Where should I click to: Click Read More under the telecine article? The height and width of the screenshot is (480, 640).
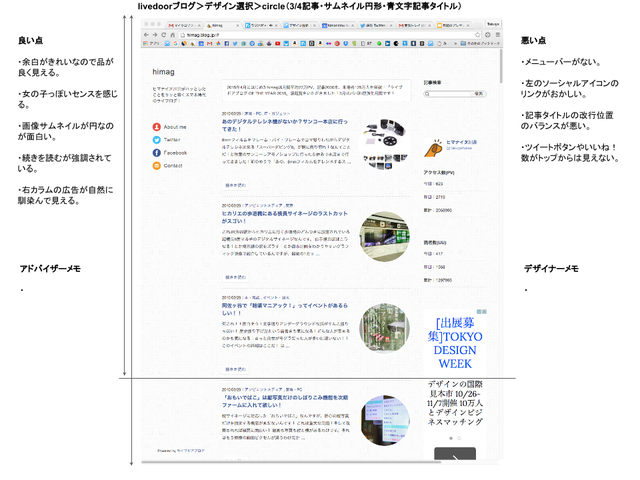[236, 185]
